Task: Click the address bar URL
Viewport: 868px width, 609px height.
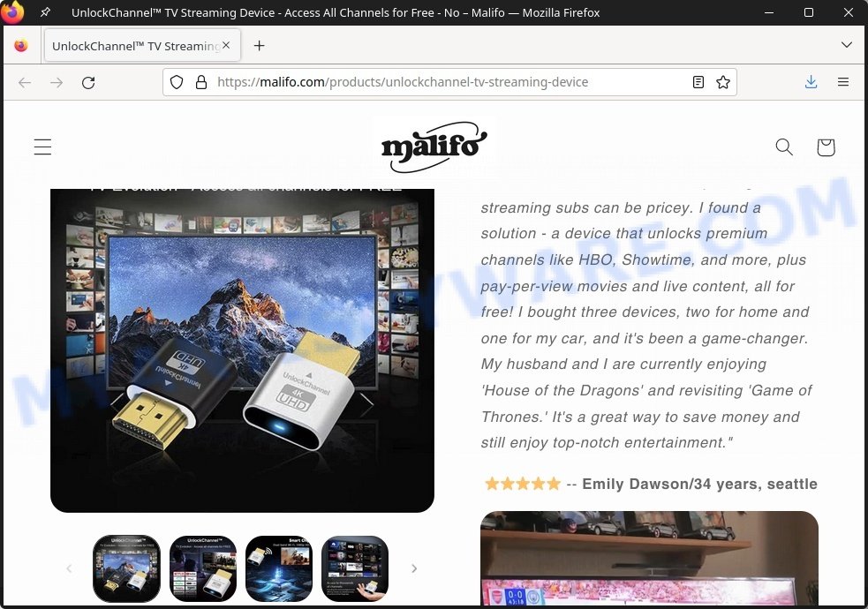Action: click(403, 82)
